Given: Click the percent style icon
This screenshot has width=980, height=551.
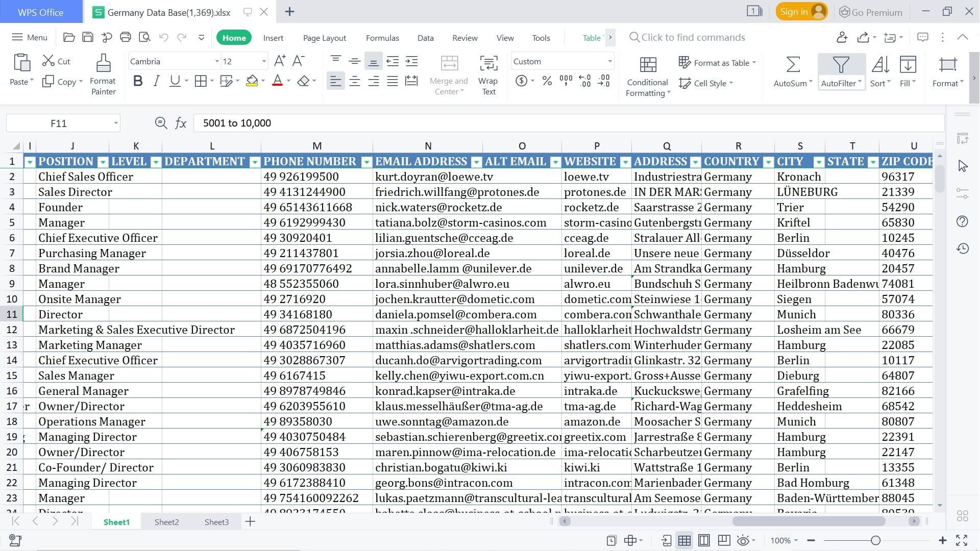Looking at the screenshot, I should (547, 81).
